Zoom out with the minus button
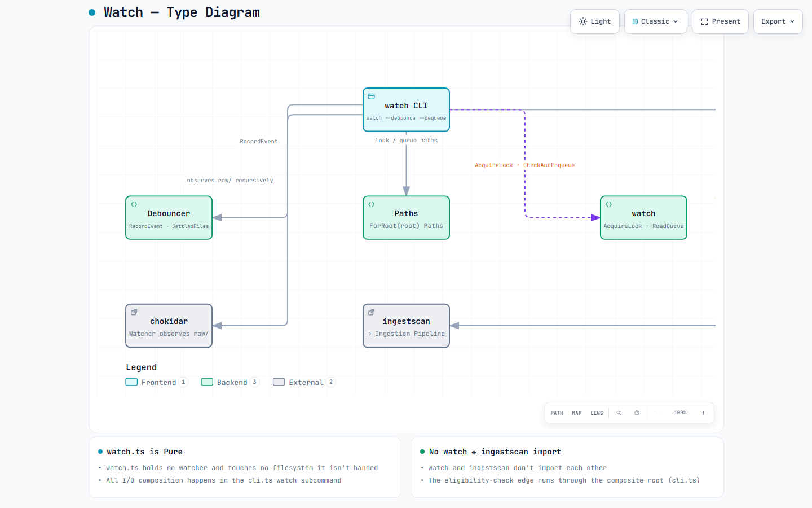The image size is (812, 508). (x=657, y=413)
